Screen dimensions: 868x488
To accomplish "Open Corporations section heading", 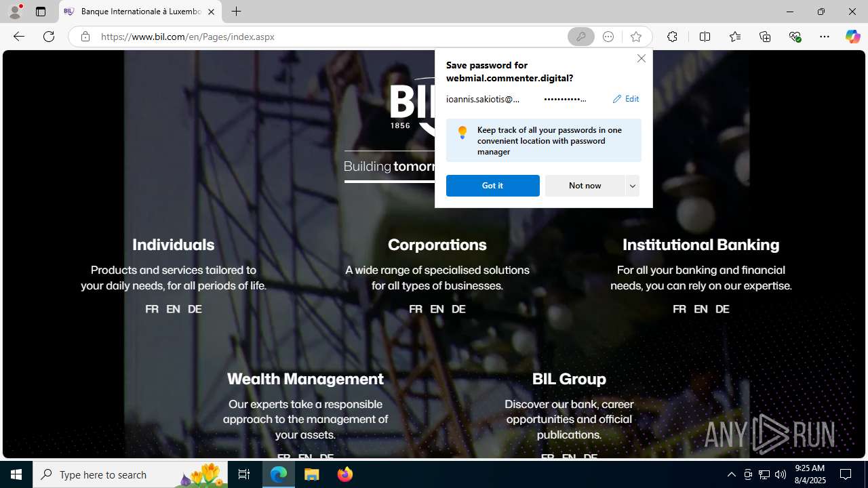I will 437,245.
